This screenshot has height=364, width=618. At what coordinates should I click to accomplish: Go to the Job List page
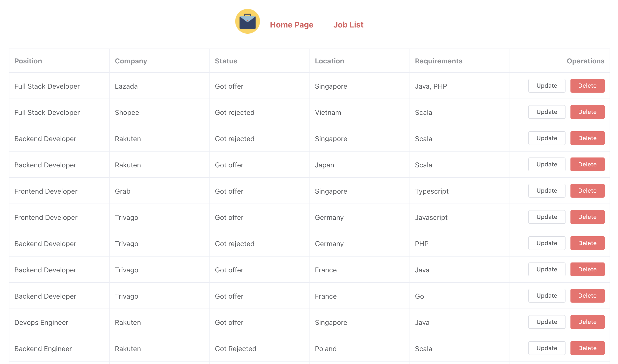click(348, 25)
